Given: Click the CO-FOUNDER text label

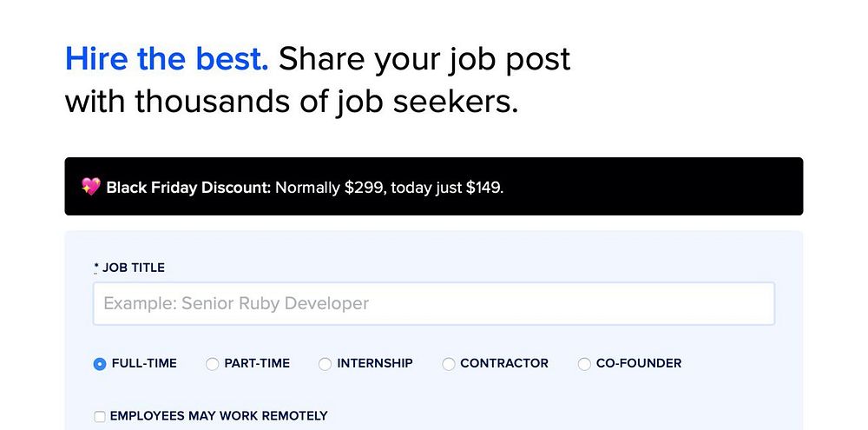Looking at the screenshot, I should [639, 363].
